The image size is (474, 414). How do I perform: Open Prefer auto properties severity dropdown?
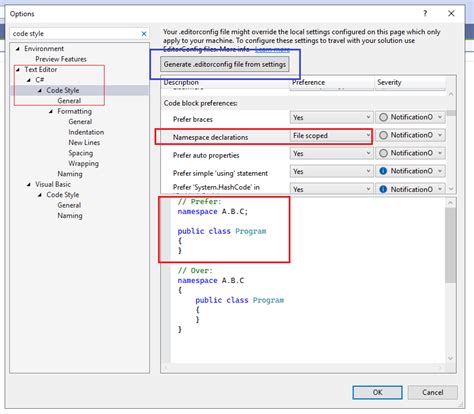[x=410, y=153]
